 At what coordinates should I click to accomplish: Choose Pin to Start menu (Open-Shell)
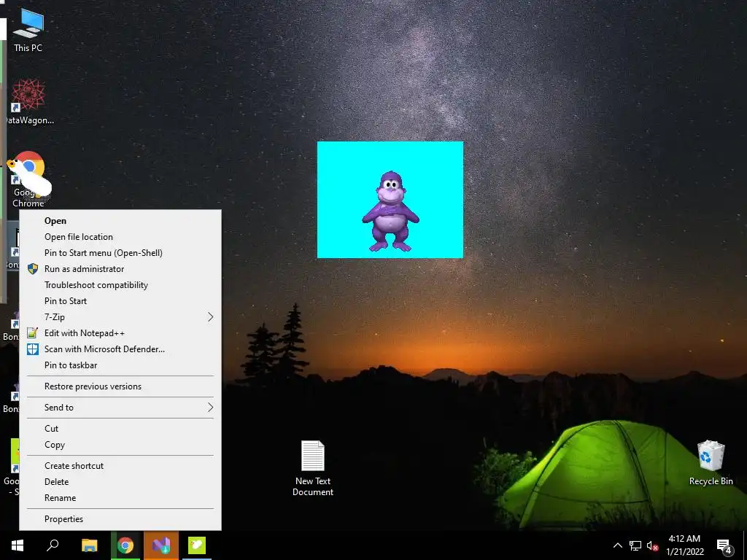tap(120, 253)
